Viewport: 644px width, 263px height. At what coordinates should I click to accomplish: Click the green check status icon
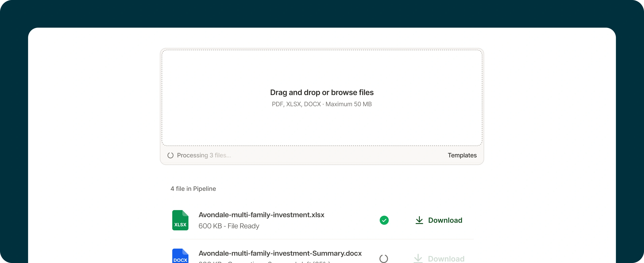click(x=384, y=220)
